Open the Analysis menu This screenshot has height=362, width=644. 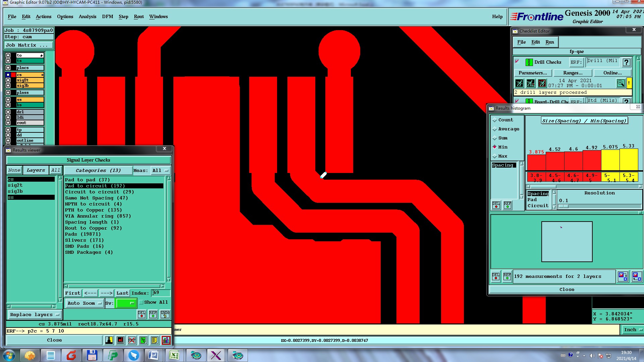(87, 17)
